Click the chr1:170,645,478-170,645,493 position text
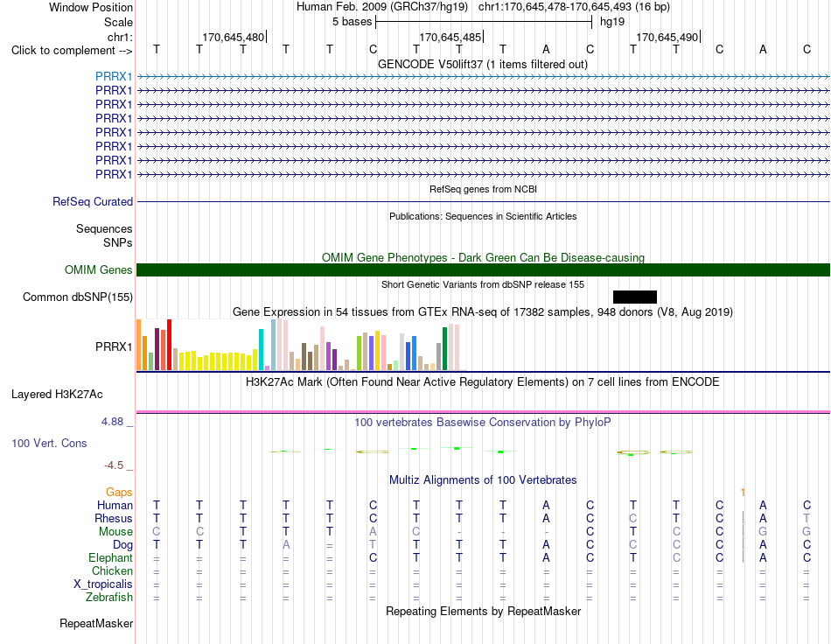The image size is (831, 644). tap(555, 7)
